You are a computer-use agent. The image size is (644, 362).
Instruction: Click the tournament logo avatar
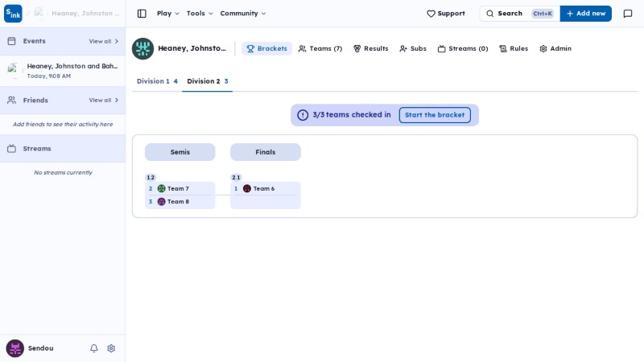coord(142,48)
